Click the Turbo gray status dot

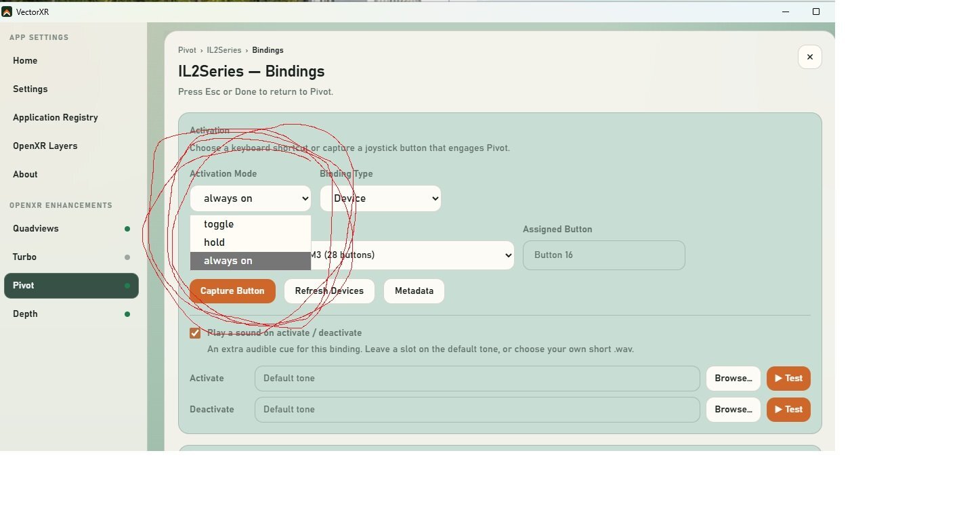(127, 257)
